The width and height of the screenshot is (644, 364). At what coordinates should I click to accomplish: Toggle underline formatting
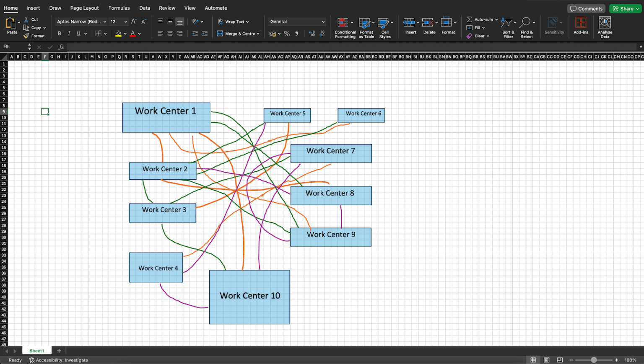tap(78, 33)
